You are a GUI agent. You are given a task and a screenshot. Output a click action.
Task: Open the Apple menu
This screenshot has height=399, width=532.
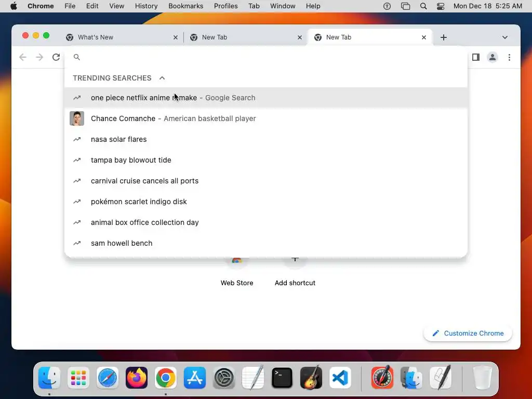(x=14, y=6)
